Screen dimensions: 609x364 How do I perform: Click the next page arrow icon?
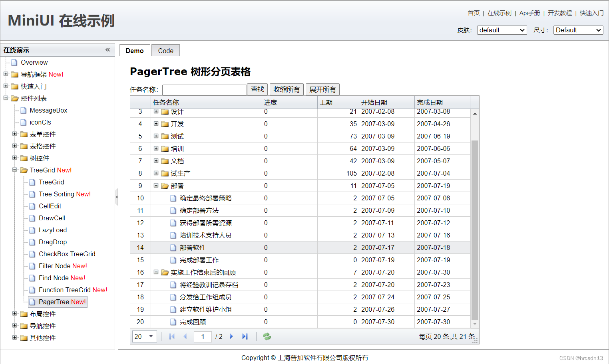(x=231, y=336)
